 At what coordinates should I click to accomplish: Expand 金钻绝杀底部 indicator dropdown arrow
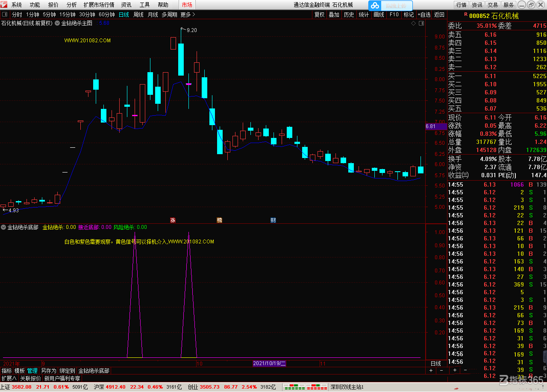pos(3,227)
